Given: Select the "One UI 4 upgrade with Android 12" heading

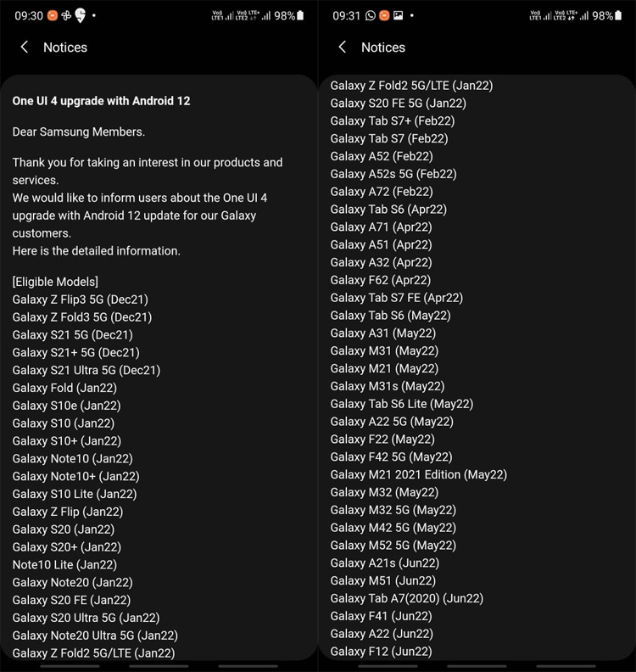Looking at the screenshot, I should click(101, 101).
